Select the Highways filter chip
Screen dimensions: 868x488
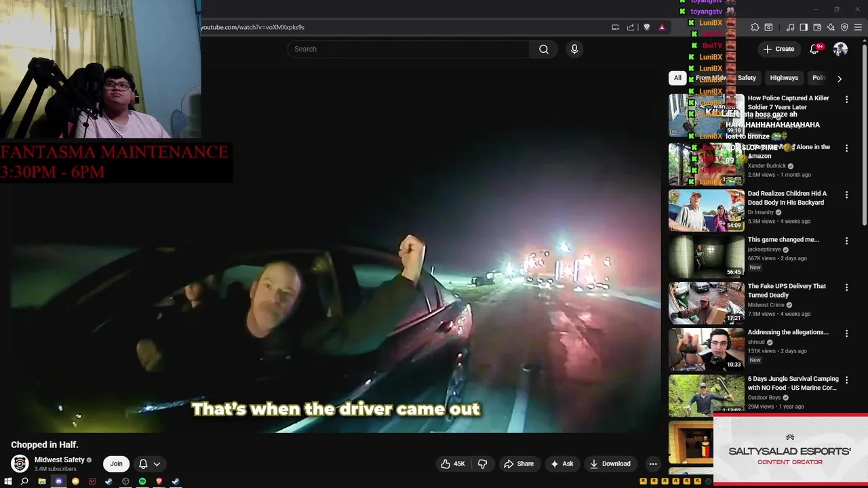[784, 78]
